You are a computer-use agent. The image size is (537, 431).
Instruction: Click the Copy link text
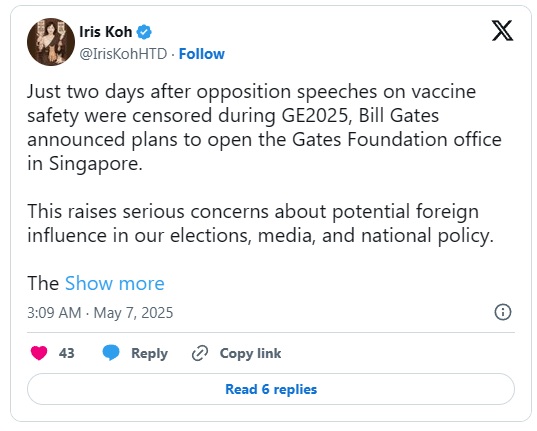[x=250, y=353]
